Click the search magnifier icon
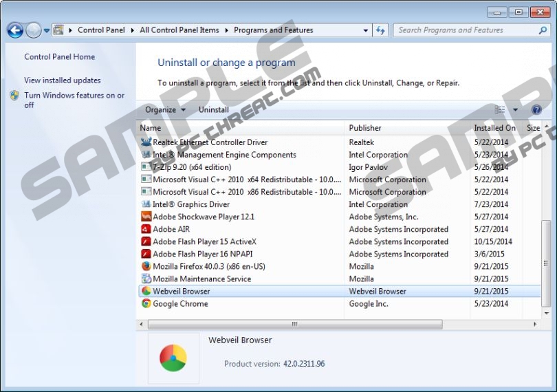 (x=543, y=30)
